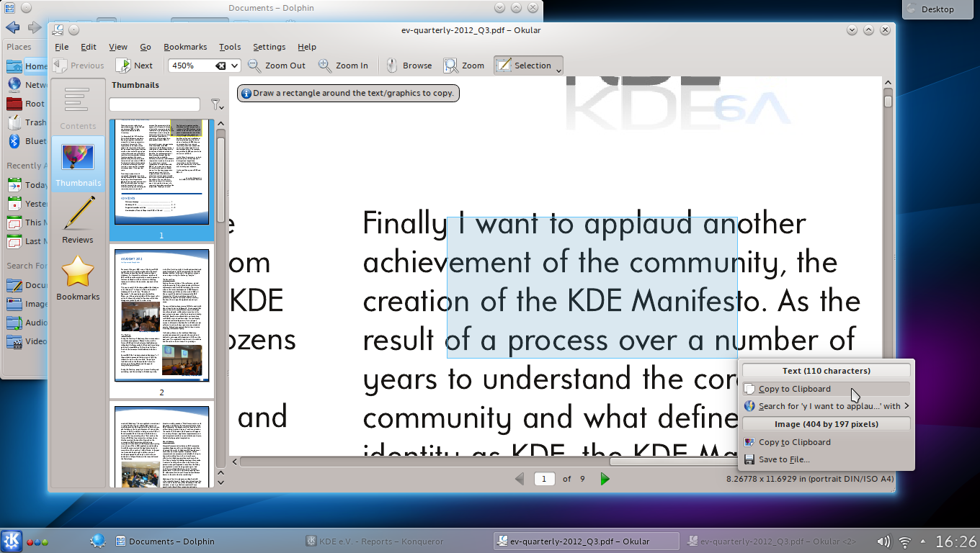Select the Documents search entry in Dolphin

(x=26, y=285)
